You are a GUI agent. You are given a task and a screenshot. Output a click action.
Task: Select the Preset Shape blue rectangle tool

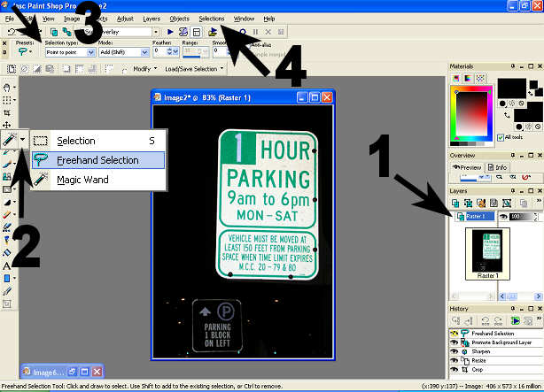point(6,279)
